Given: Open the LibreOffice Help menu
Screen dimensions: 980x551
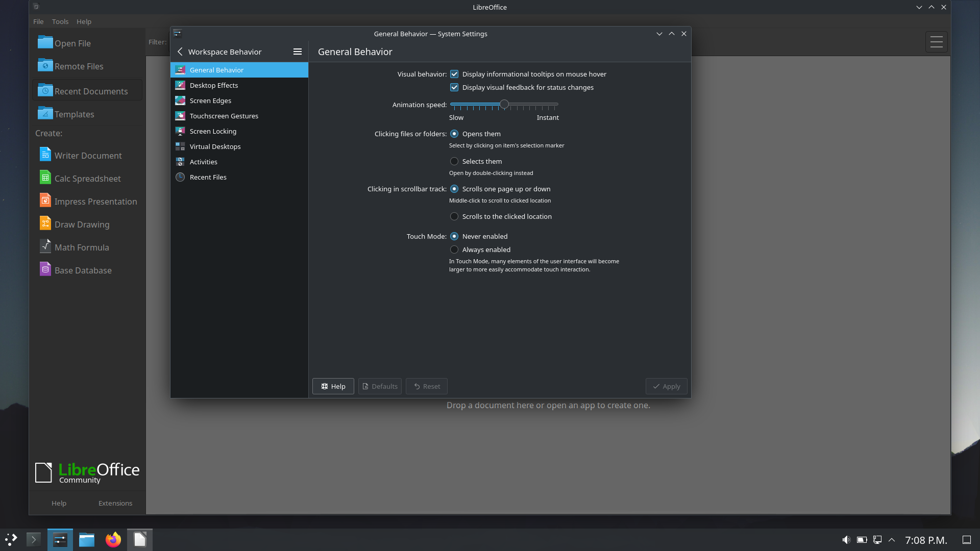Looking at the screenshot, I should coord(84,21).
